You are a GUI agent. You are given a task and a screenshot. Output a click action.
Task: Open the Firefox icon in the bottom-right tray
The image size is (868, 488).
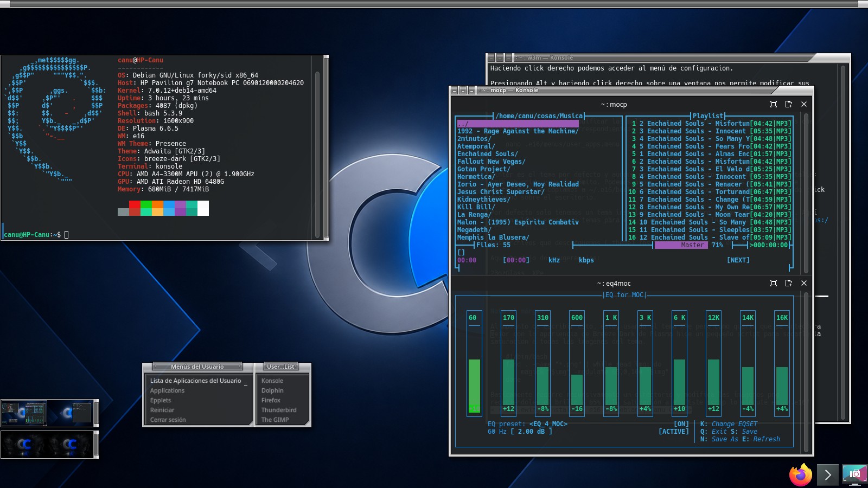[x=800, y=475]
